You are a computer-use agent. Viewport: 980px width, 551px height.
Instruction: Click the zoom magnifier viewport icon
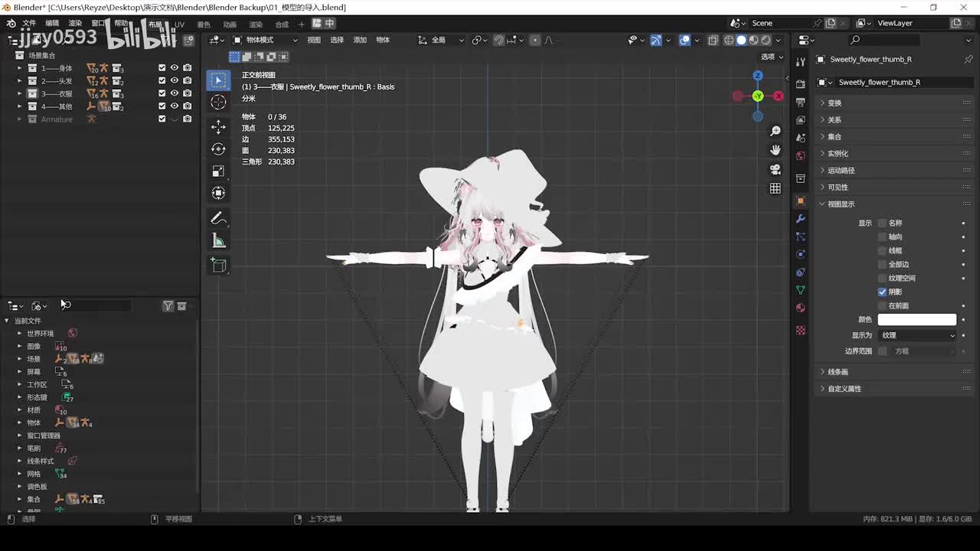[x=775, y=132]
